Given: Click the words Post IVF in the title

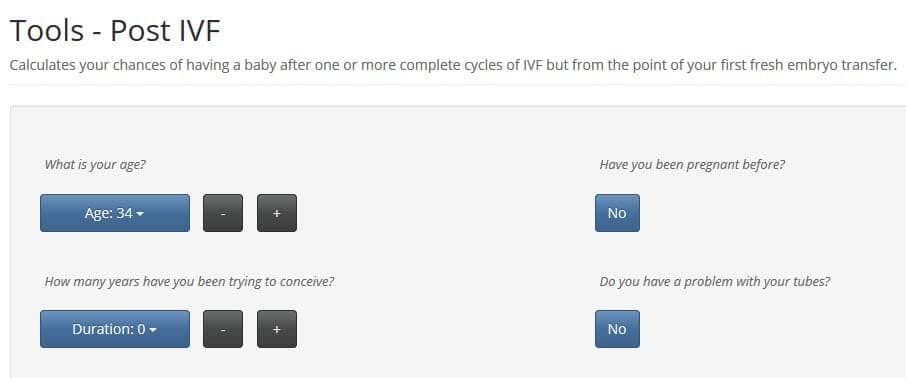Looking at the screenshot, I should [165, 31].
